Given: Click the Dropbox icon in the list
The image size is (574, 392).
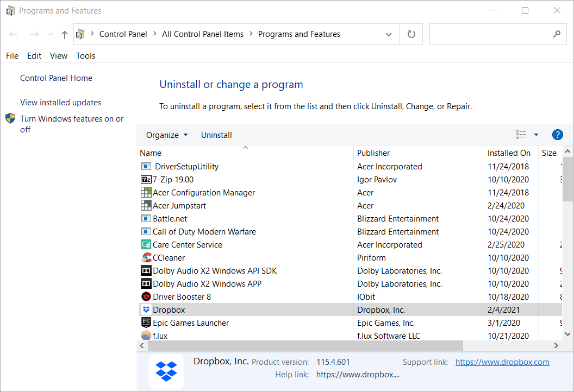Looking at the screenshot, I should [x=146, y=309].
